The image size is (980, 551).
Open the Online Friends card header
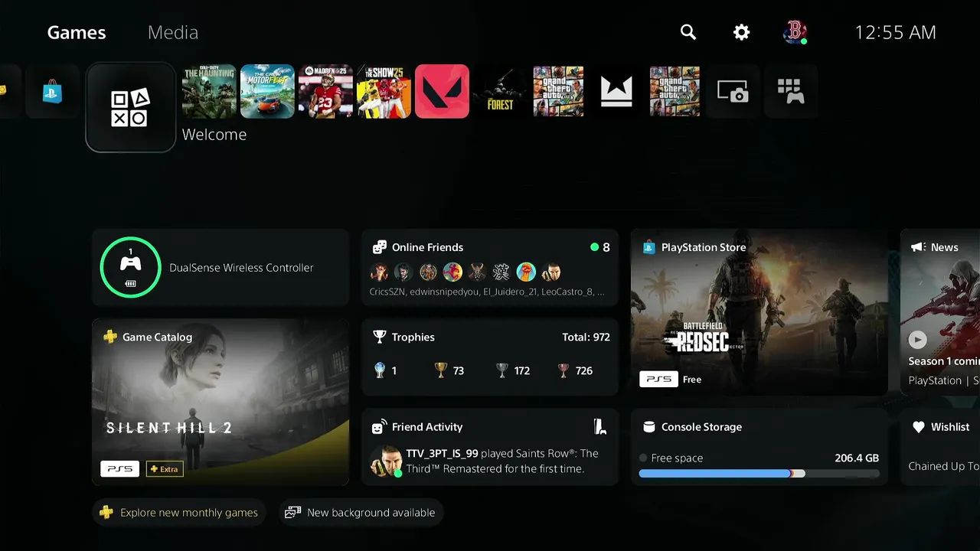click(428, 247)
